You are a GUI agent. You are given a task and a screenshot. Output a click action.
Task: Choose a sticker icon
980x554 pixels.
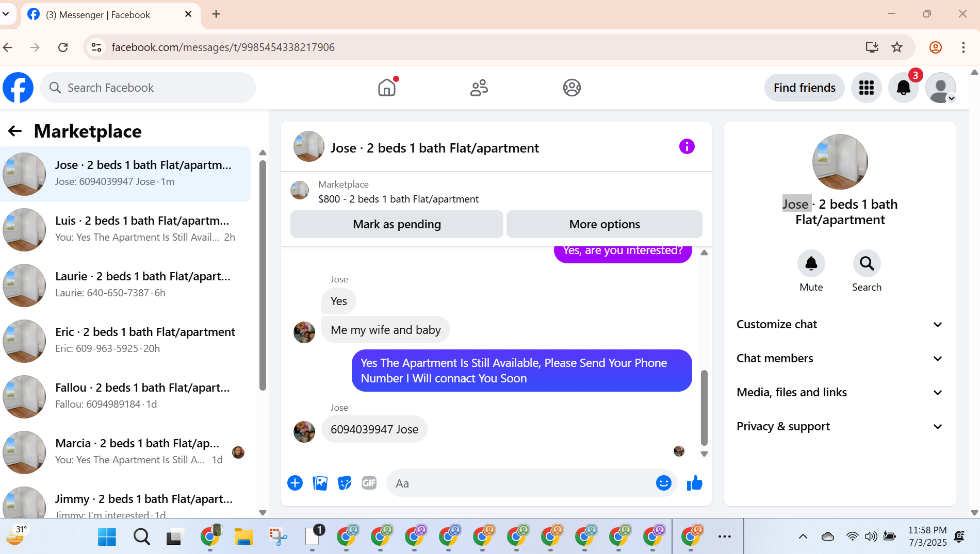click(345, 483)
